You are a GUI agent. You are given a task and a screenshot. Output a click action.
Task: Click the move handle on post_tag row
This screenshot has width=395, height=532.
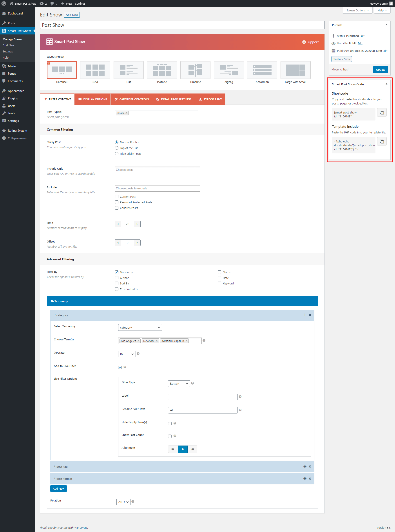pyautogui.click(x=305, y=467)
